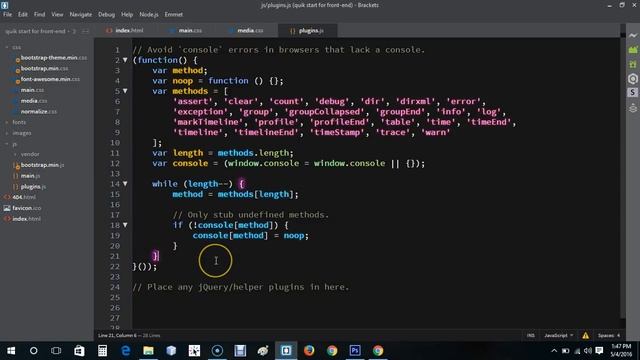Open font-awesome.min.css in file tree
The height and width of the screenshot is (360, 640).
(x=50, y=79)
